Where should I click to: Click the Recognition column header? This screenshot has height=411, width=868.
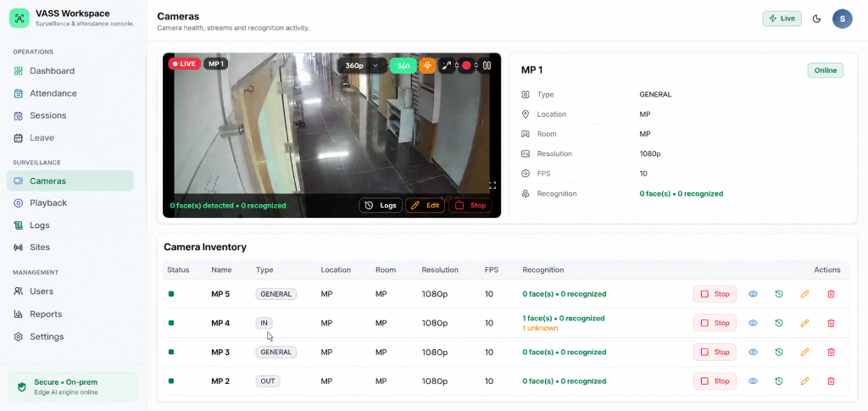(x=543, y=270)
